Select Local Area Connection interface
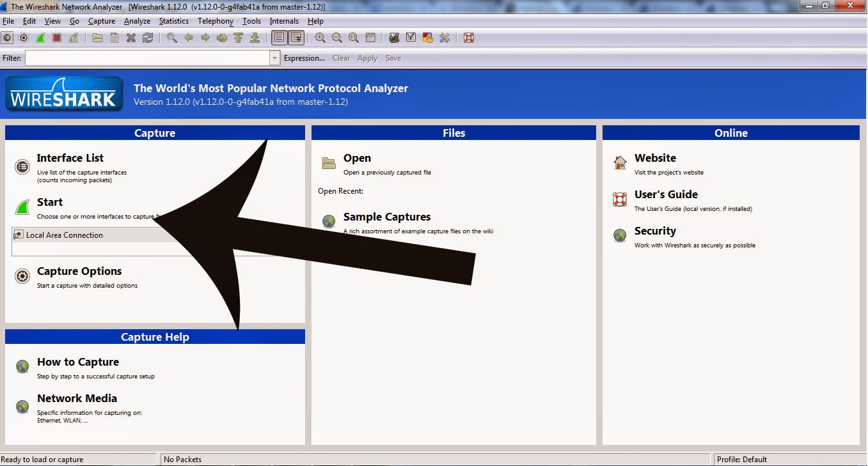Image resolution: width=868 pixels, height=466 pixels. tap(65, 235)
